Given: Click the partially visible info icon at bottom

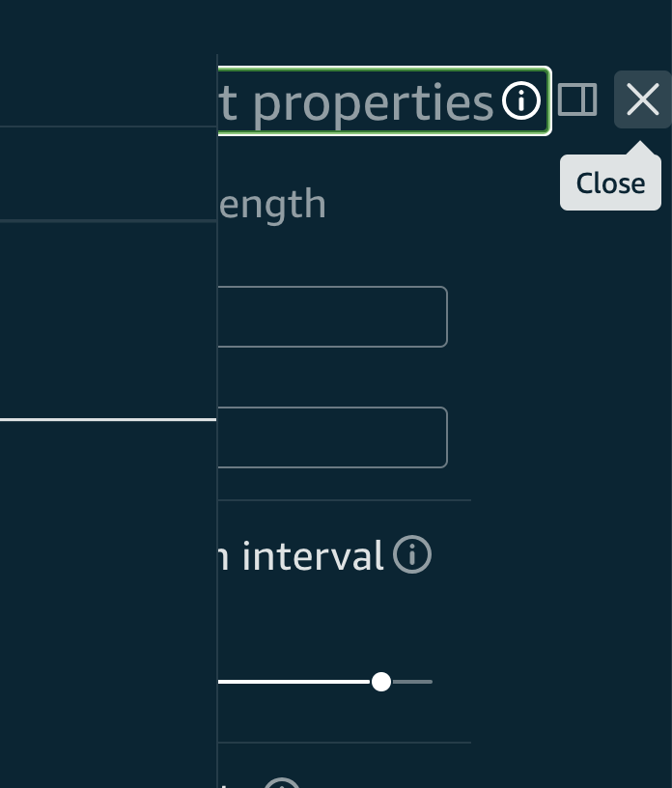Looking at the screenshot, I should [282, 783].
